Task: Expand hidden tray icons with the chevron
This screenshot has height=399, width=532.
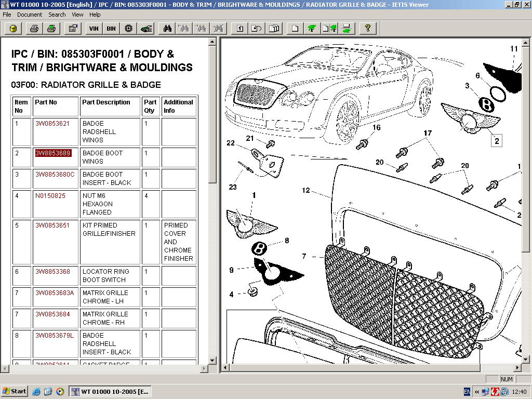Action: [x=477, y=392]
